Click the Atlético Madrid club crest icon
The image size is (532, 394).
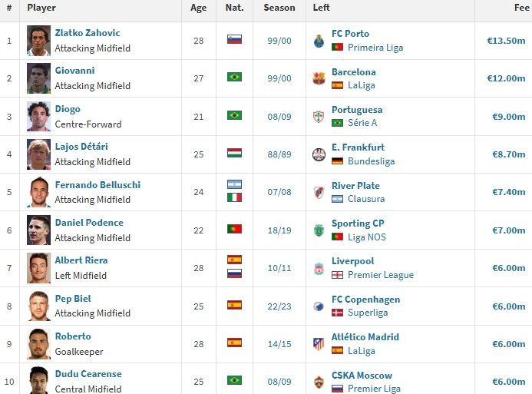pos(319,343)
